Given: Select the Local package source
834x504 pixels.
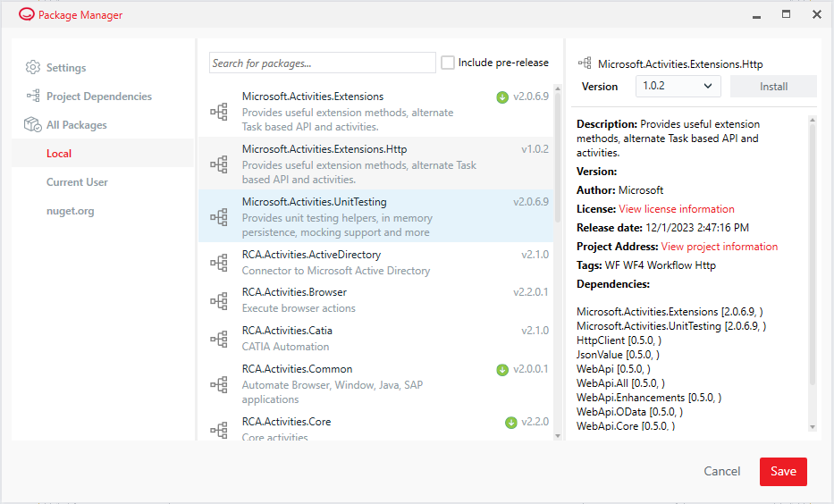Looking at the screenshot, I should [x=103, y=153].
